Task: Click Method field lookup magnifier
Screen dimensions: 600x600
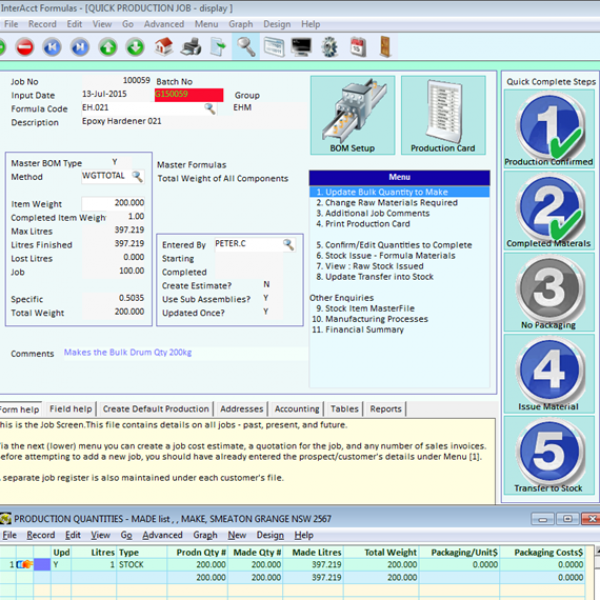Action: [x=137, y=176]
